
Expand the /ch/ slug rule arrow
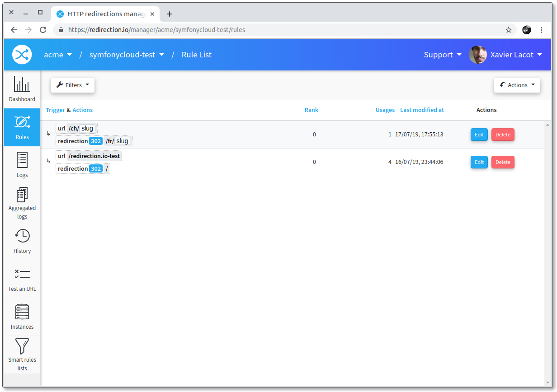tap(48, 133)
